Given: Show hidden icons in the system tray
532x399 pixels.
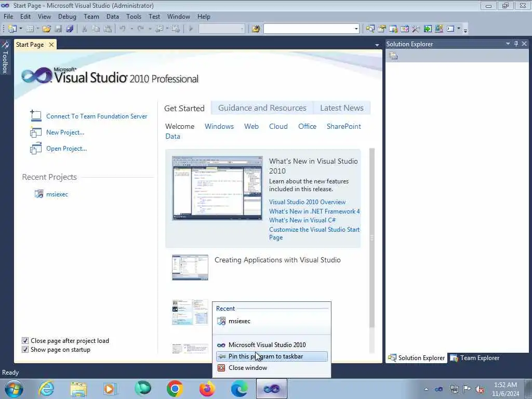Looking at the screenshot, I should click(426, 389).
